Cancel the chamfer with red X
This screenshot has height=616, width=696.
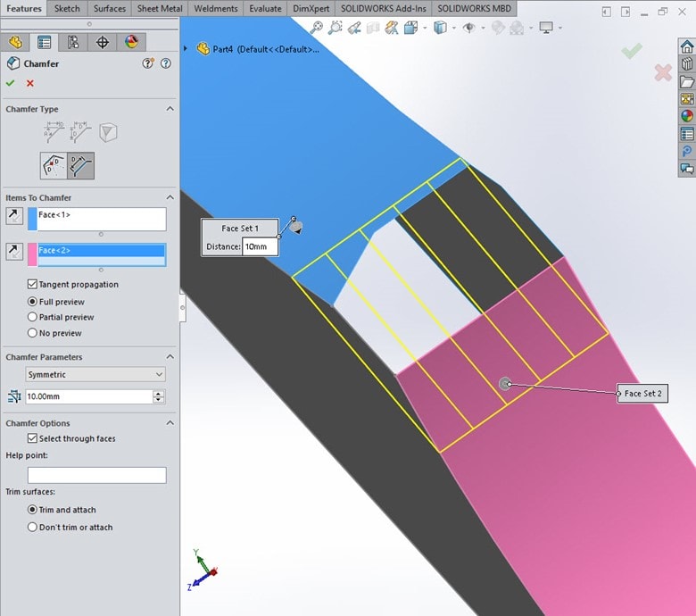click(30, 83)
